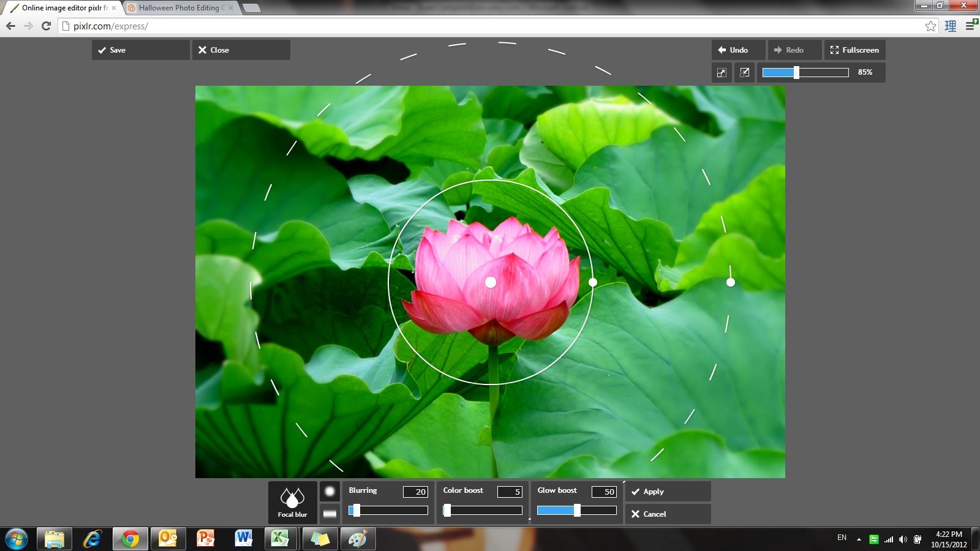Save the edited image
Screen dimensions: 980x551
pyautogui.click(x=140, y=50)
